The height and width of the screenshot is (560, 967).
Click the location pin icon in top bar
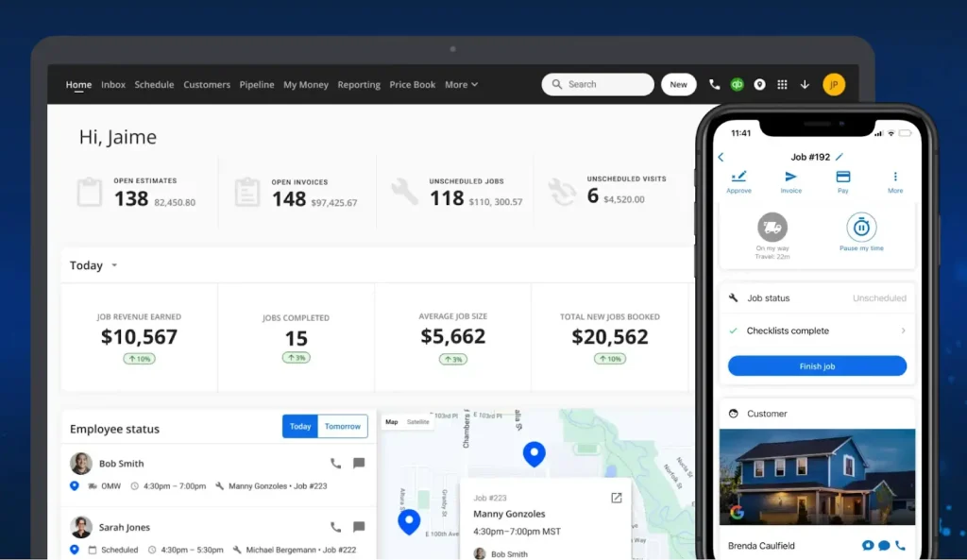[x=760, y=84]
